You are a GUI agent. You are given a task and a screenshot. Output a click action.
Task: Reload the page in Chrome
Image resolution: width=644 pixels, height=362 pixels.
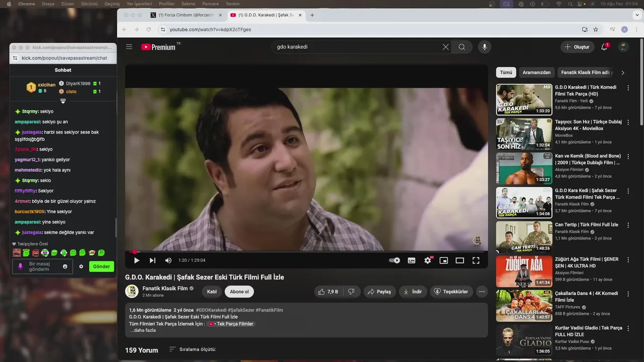(x=148, y=30)
